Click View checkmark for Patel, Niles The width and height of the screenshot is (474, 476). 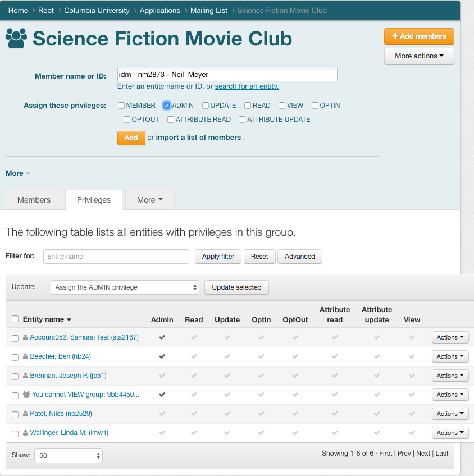412,414
